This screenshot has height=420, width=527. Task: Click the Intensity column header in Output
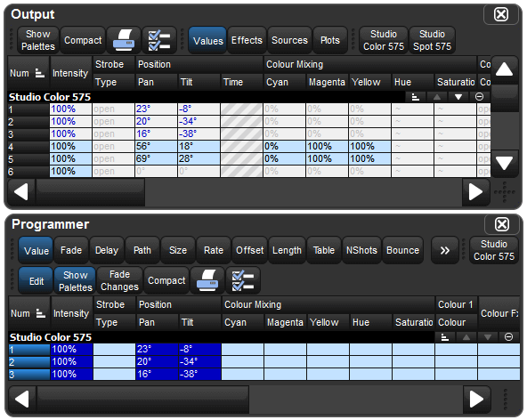coord(70,73)
